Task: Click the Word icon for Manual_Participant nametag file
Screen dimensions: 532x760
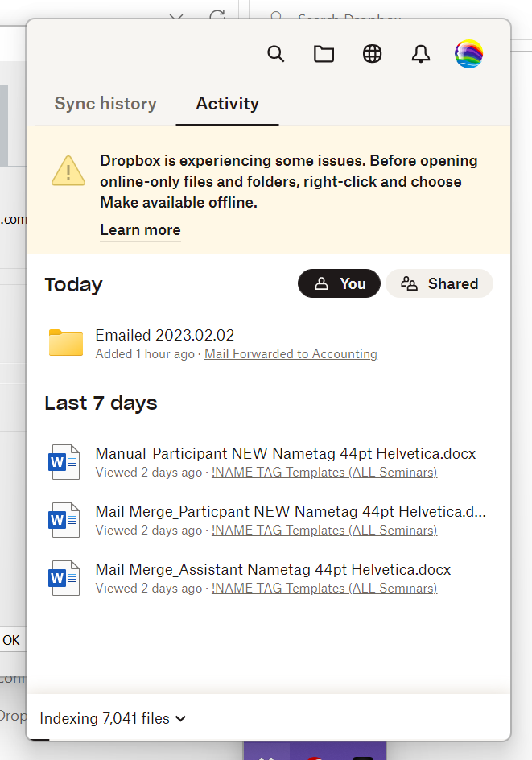Action: point(64,461)
